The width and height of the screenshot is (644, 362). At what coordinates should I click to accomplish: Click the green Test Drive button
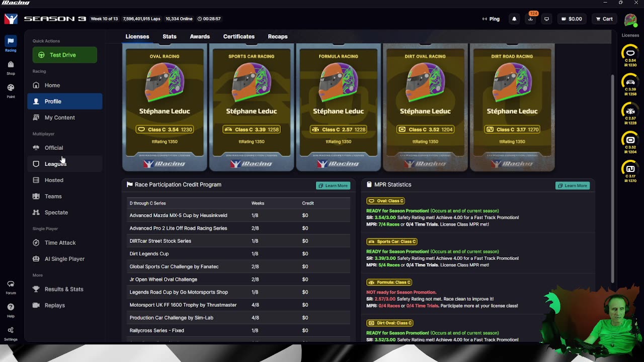click(65, 55)
